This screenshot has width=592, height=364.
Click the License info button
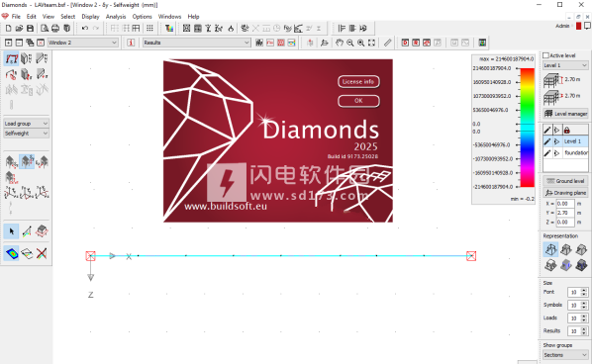(358, 81)
